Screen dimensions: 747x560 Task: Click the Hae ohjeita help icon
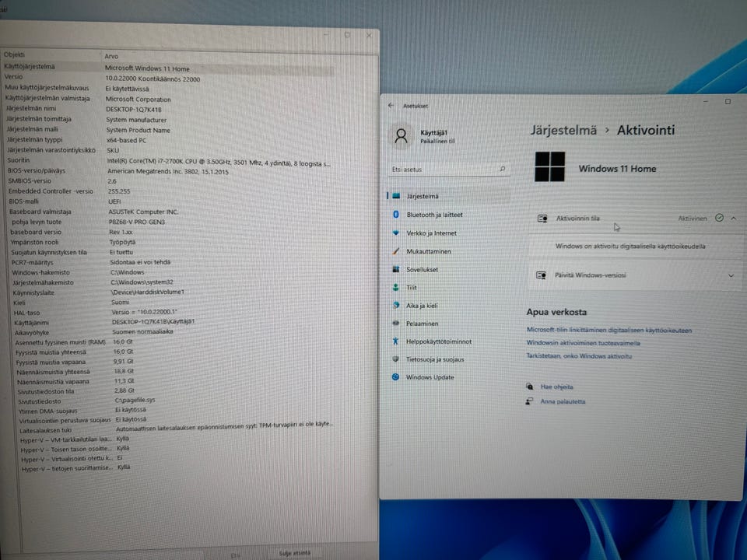pyautogui.click(x=529, y=387)
